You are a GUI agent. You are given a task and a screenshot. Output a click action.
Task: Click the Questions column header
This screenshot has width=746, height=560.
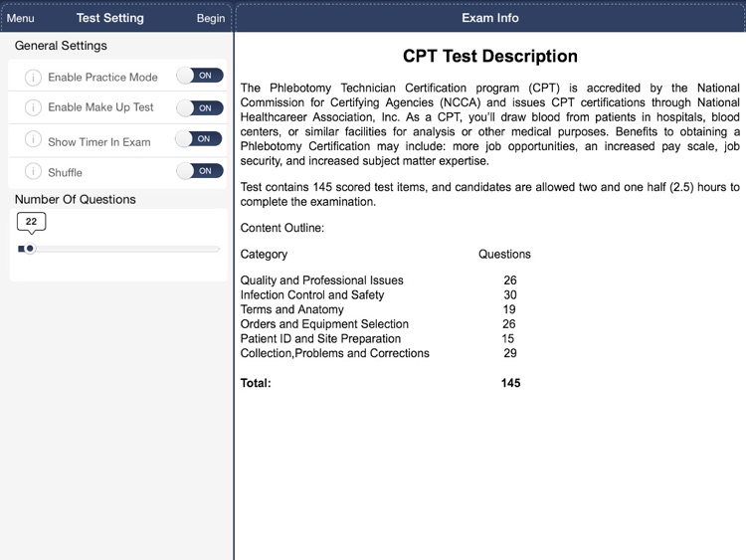click(504, 254)
